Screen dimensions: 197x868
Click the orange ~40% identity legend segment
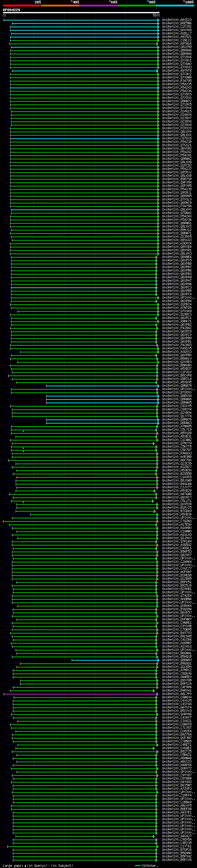(x=60, y=6)
